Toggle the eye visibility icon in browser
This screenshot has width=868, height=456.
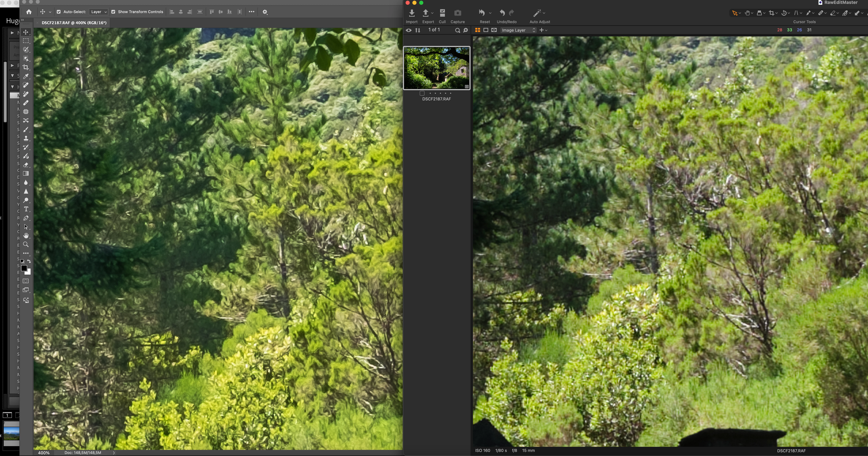pos(408,30)
